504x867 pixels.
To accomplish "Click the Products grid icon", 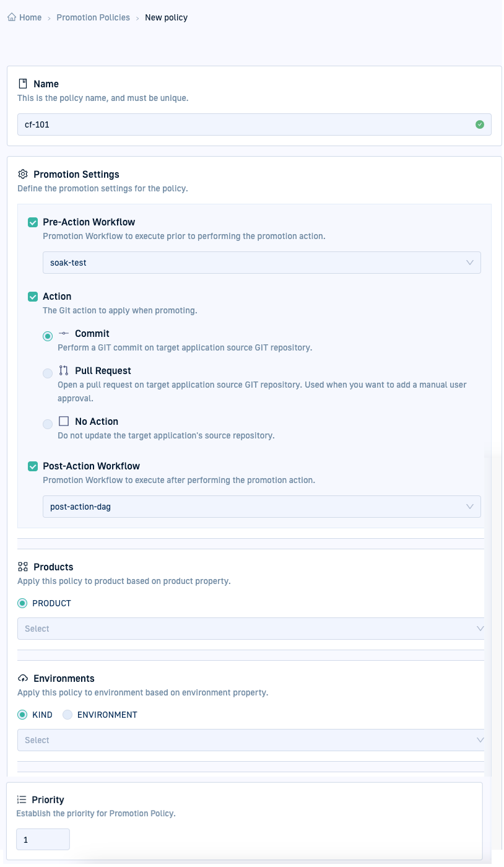I will click(23, 567).
